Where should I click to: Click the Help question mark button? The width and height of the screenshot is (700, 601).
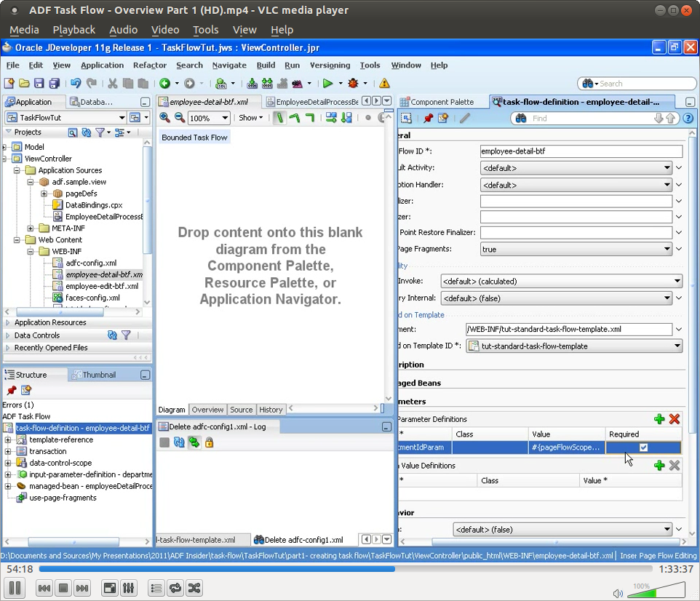[x=688, y=118]
